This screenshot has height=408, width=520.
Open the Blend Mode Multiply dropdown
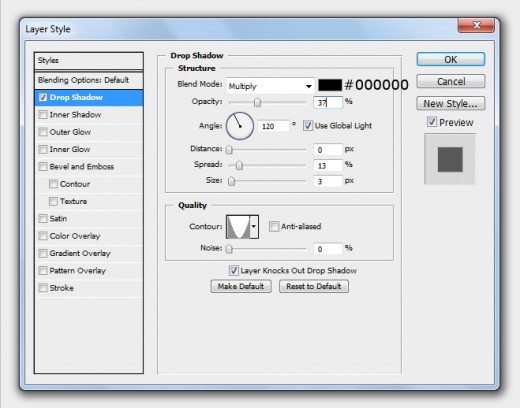pyautogui.click(x=270, y=86)
